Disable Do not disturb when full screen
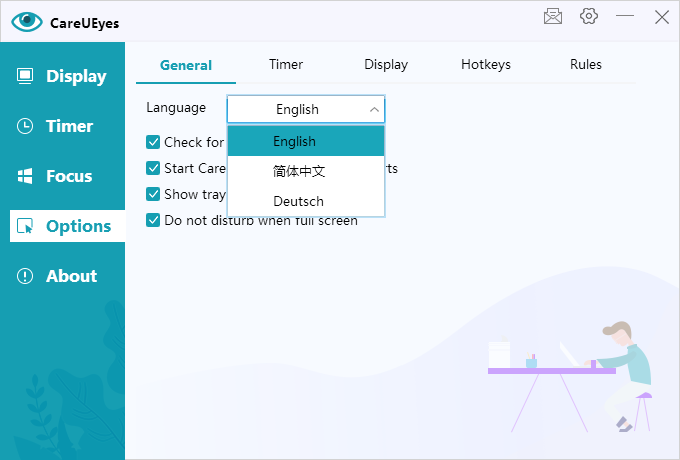The width and height of the screenshot is (680, 460). [x=153, y=220]
